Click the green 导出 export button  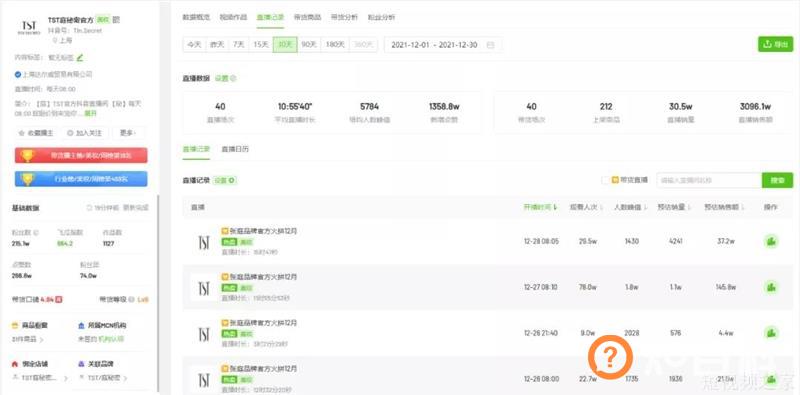(x=776, y=44)
